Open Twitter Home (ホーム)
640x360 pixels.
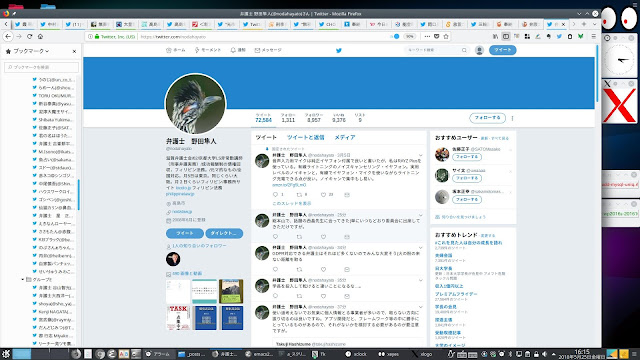tap(176, 50)
